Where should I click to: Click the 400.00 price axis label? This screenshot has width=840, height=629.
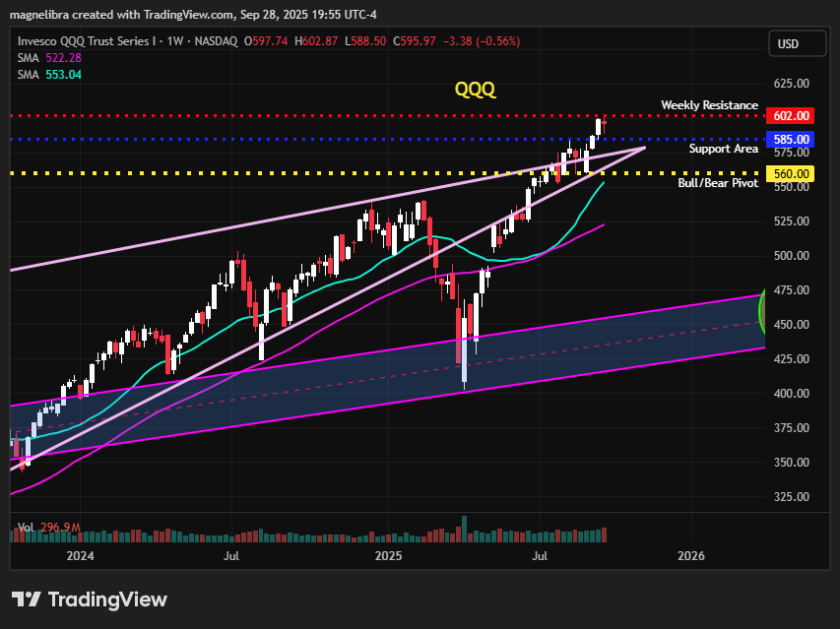pos(791,393)
